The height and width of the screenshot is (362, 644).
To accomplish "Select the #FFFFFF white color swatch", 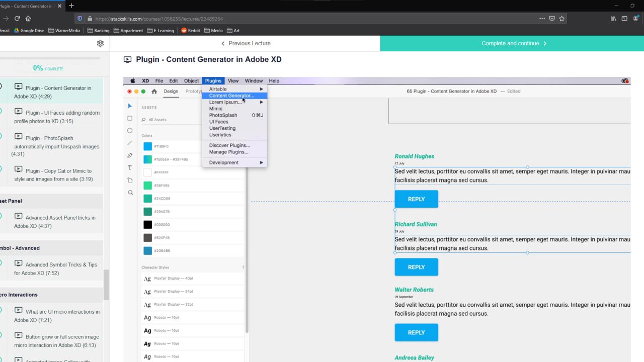I will 147,172.
